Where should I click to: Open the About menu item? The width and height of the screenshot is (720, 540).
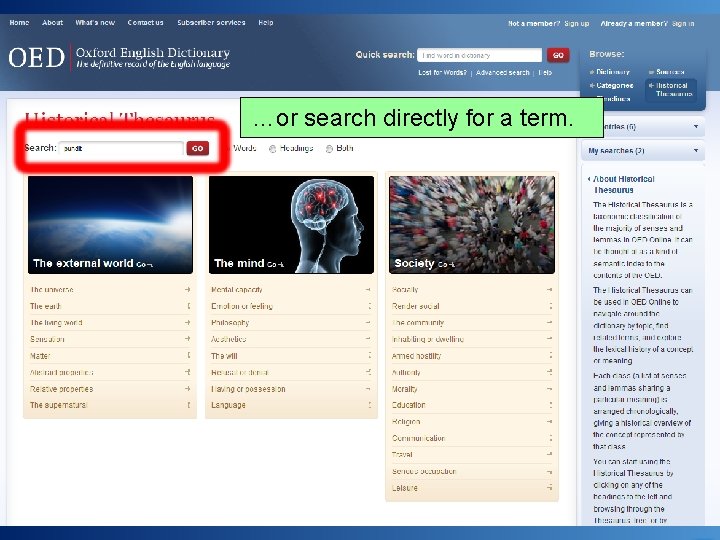point(52,22)
